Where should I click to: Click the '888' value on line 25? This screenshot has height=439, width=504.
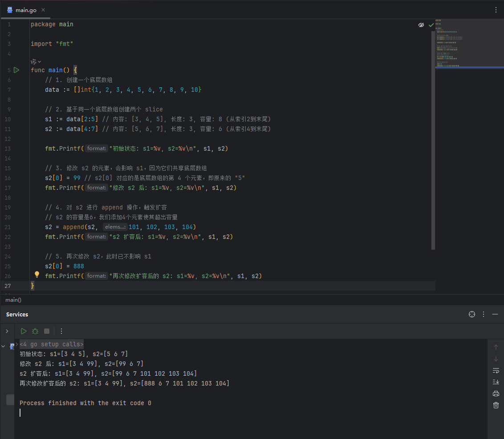click(x=79, y=266)
